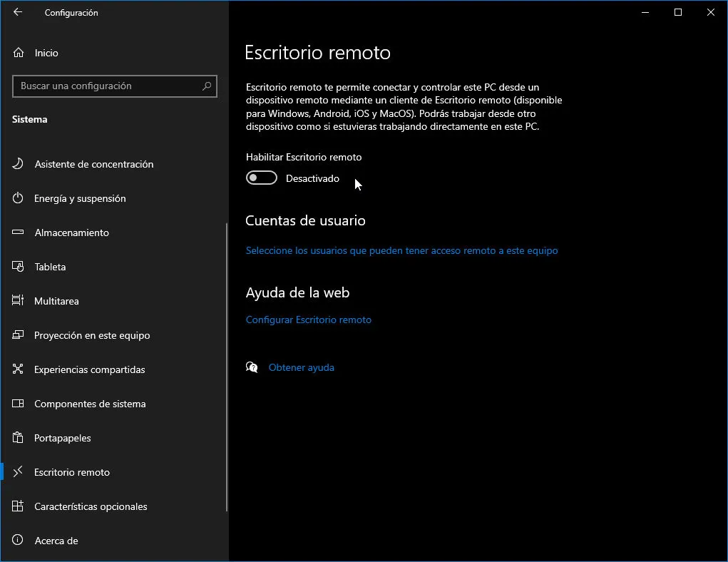
Task: Click the Ayuda de la web heading
Action: pos(297,292)
